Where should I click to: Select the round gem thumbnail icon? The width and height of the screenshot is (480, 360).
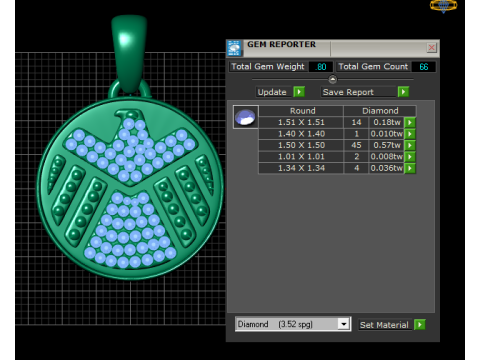point(246,117)
